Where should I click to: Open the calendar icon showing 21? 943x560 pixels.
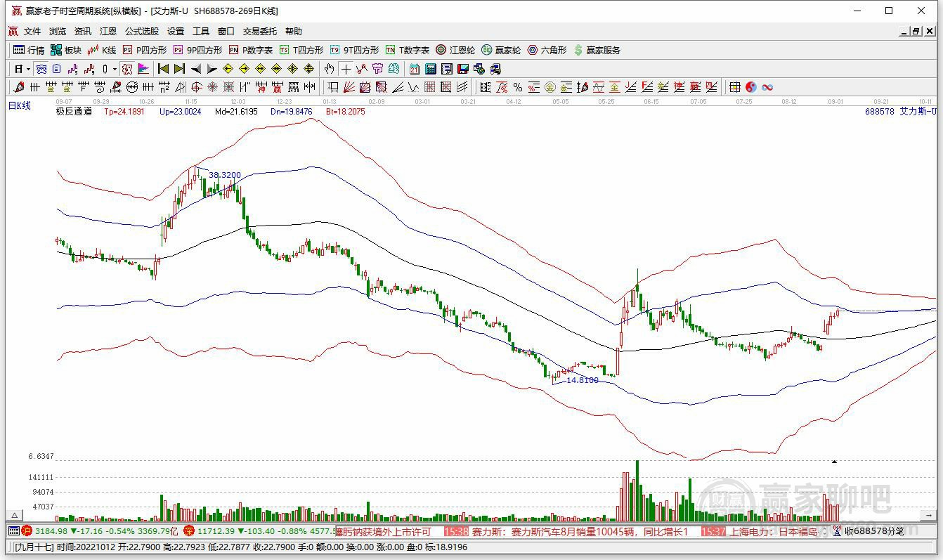(414, 69)
